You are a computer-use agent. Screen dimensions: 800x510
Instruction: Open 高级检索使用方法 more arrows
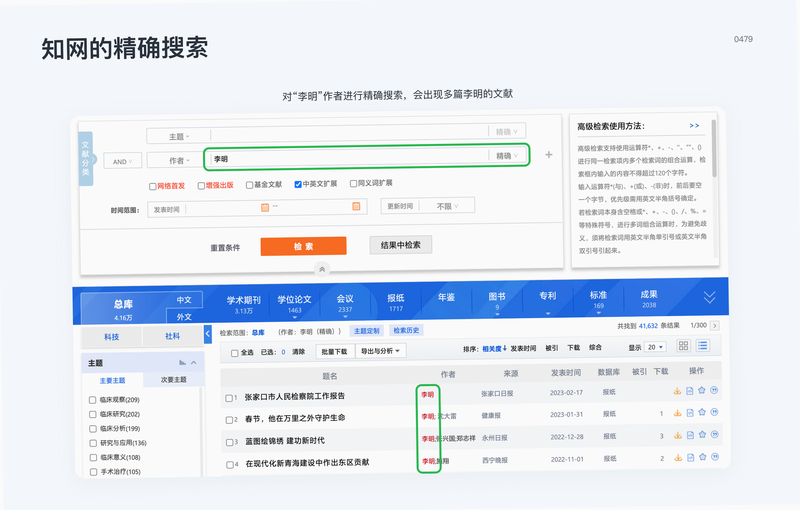[x=694, y=125]
